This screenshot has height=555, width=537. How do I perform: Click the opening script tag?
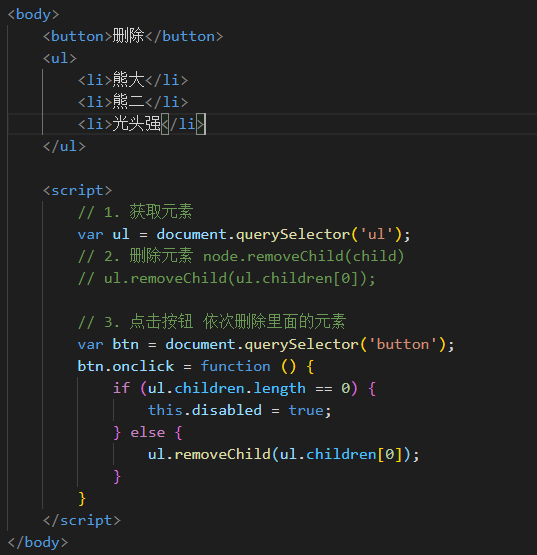point(77,190)
